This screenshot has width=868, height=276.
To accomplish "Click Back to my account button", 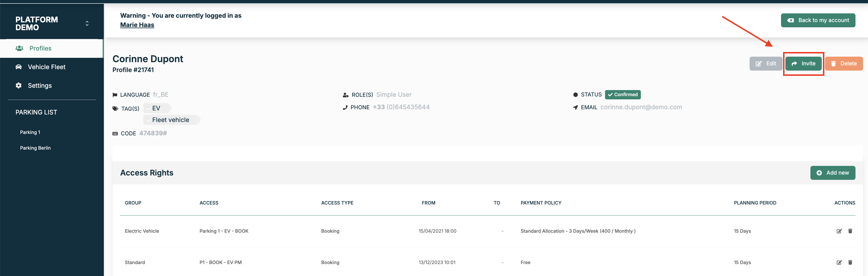I will click(818, 20).
